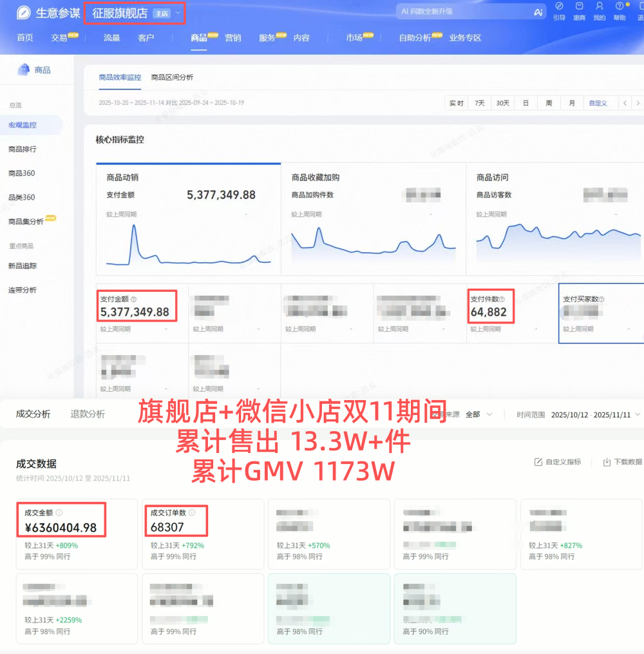Open the 征服旗舰店 store switcher

coord(135,12)
